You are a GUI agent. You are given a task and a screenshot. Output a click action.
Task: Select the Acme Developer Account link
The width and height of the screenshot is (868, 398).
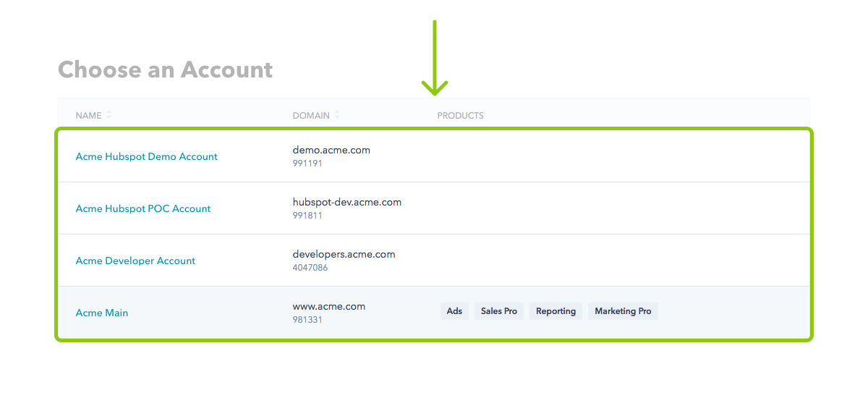pyautogui.click(x=135, y=261)
